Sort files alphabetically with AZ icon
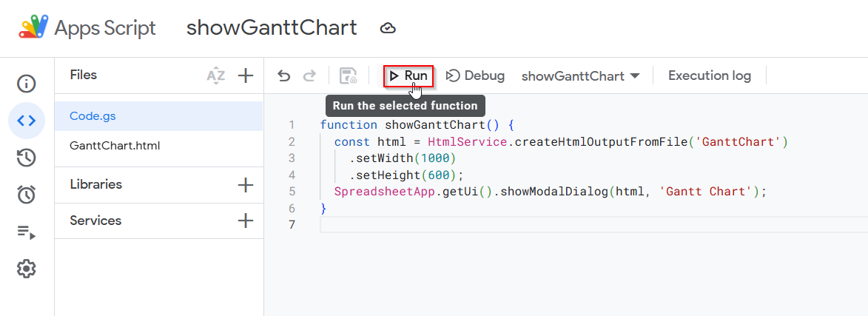This screenshot has height=316, width=868. [x=216, y=75]
